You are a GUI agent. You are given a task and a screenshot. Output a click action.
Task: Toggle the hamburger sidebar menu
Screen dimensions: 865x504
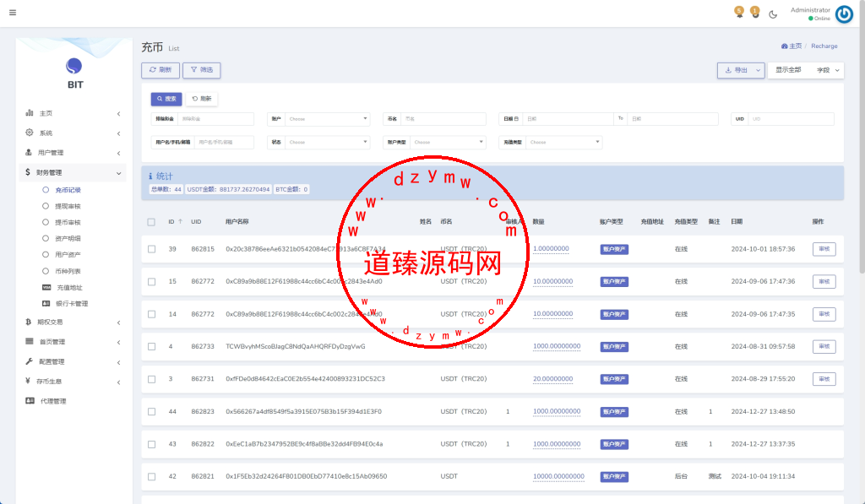point(13,12)
